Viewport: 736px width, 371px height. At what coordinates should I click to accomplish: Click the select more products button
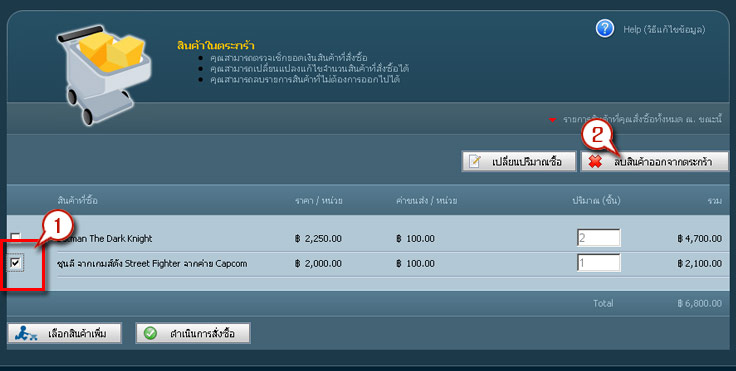(65, 334)
